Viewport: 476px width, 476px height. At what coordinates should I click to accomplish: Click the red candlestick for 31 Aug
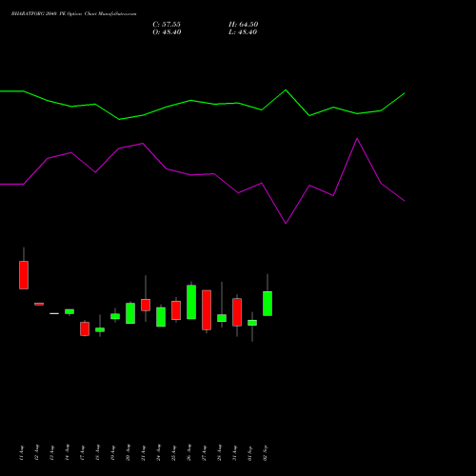237,312
